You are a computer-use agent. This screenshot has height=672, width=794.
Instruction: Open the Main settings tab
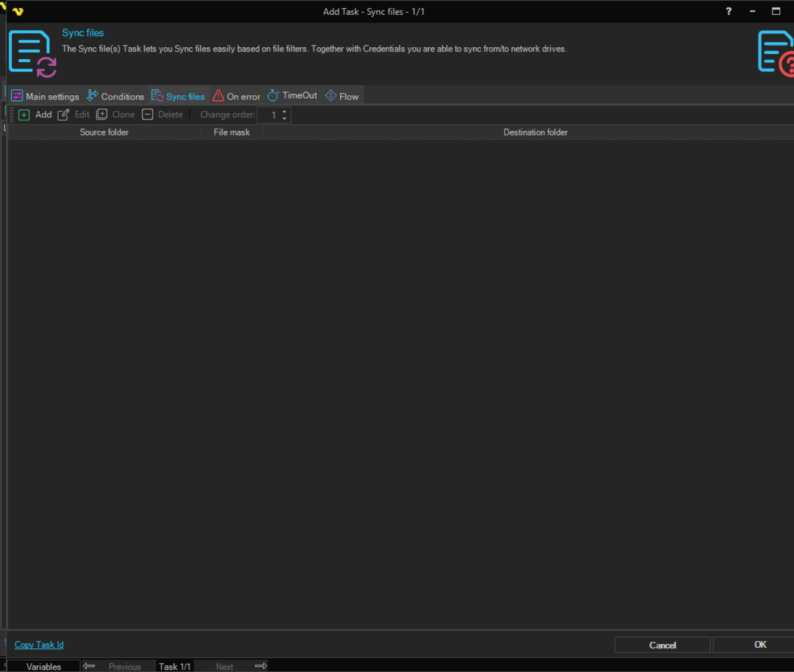(x=46, y=96)
